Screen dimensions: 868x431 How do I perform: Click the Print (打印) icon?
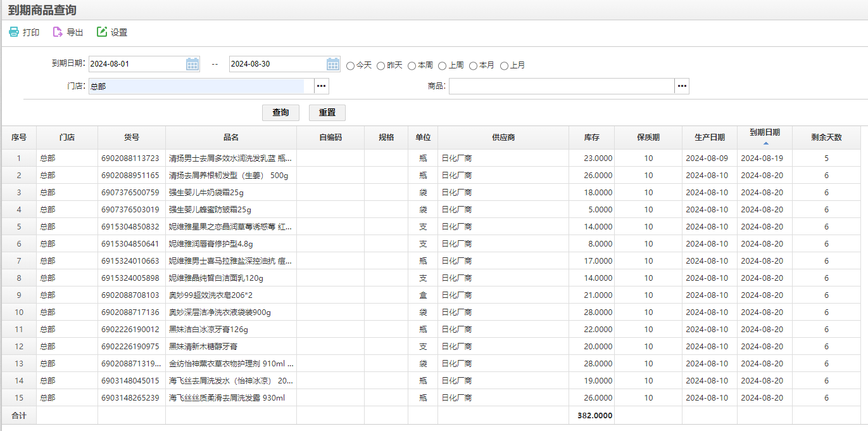(14, 32)
